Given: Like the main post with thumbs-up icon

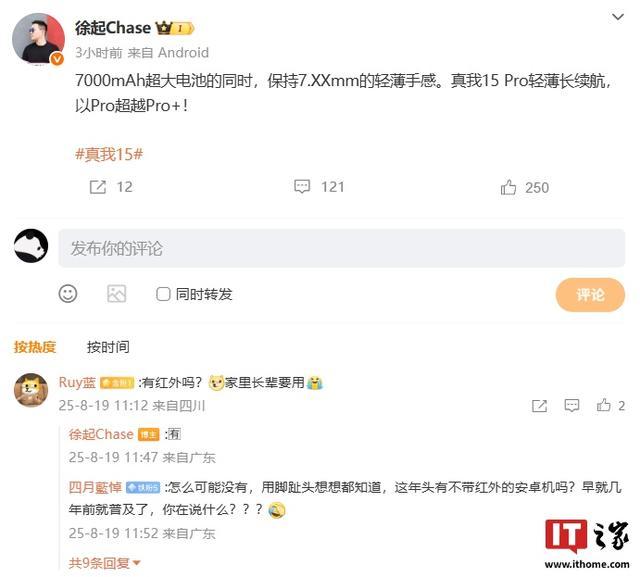Looking at the screenshot, I should click(508, 187).
